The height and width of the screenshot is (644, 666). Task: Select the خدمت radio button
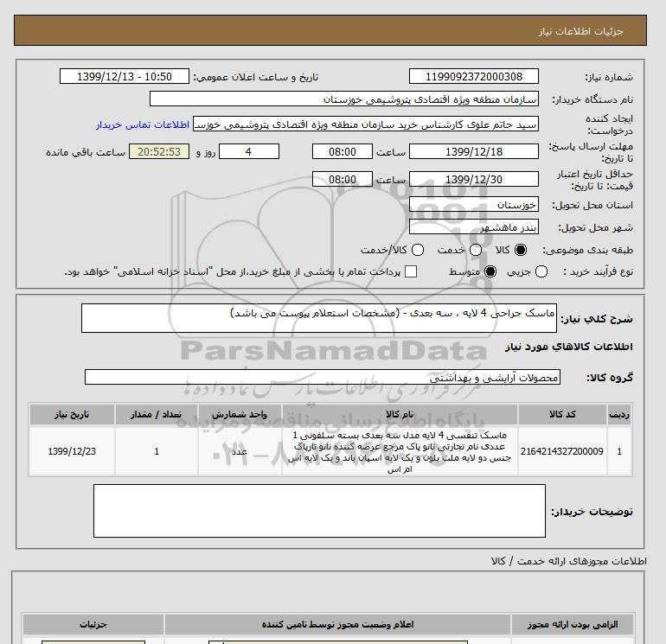coord(476,250)
